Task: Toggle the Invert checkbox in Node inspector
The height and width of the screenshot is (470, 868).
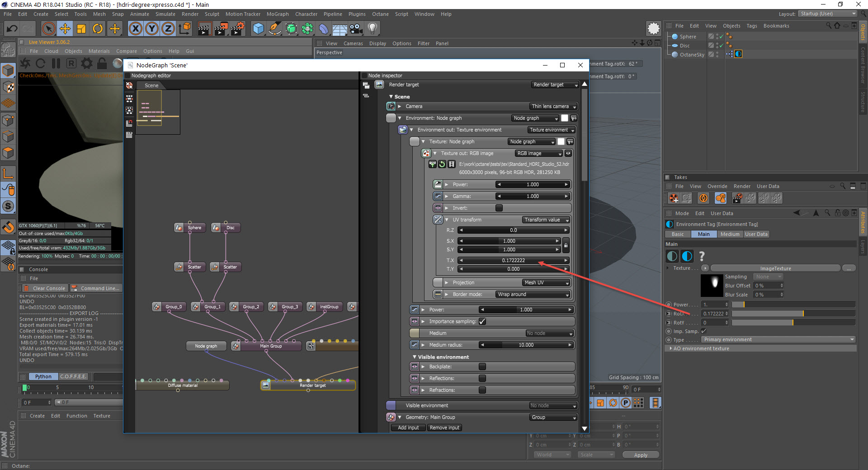Action: point(499,208)
